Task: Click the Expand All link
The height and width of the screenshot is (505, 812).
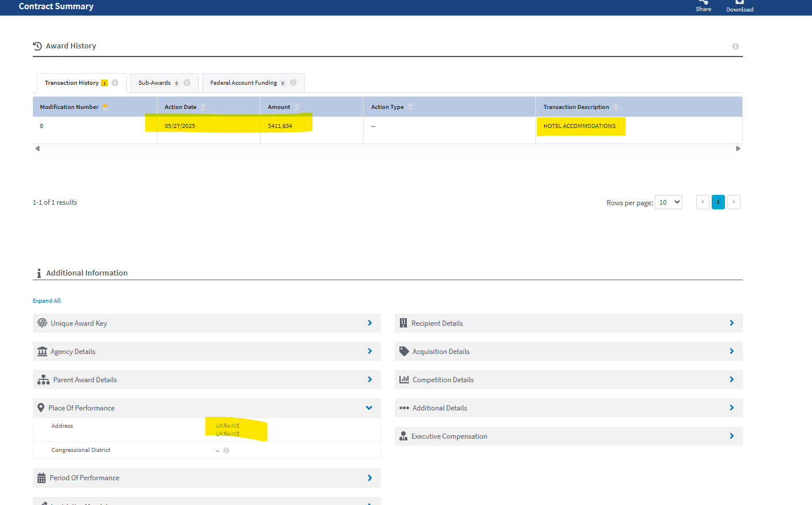Action: pyautogui.click(x=47, y=300)
